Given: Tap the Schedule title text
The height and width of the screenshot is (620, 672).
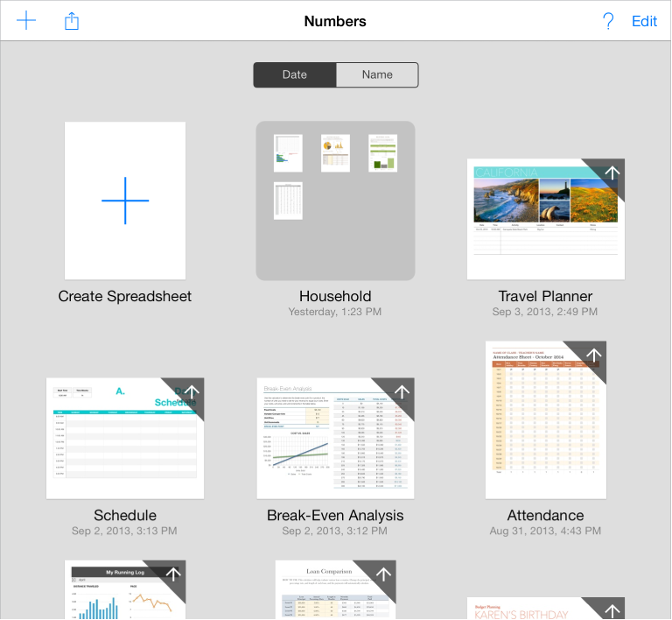Looking at the screenshot, I should (x=125, y=516).
